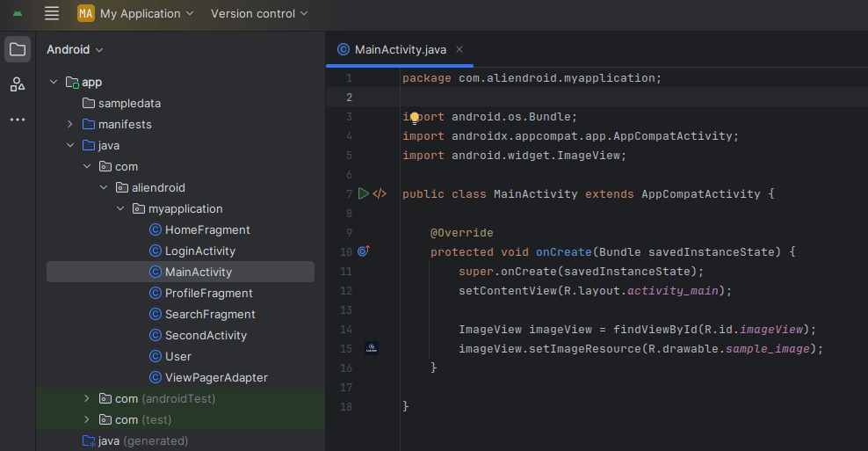Click the ViewPagerAdapter class icon
Viewport: 868px width, 451px height.
click(156, 377)
